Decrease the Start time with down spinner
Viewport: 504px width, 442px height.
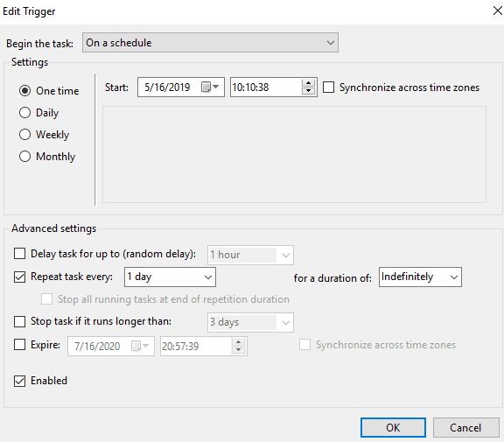coord(308,91)
